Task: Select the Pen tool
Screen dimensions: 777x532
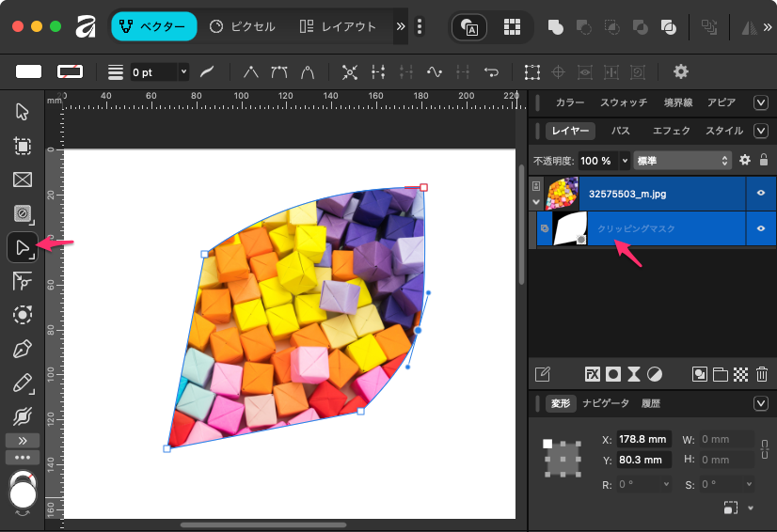Action: (x=23, y=350)
